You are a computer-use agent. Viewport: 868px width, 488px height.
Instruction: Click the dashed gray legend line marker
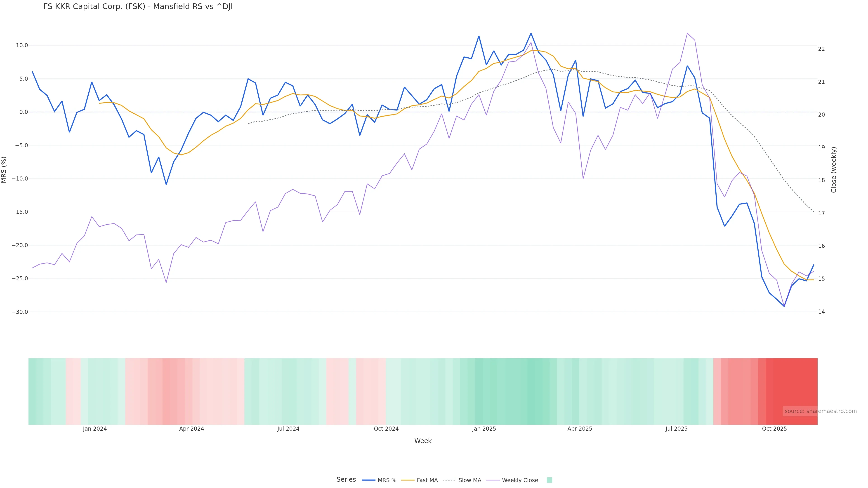point(449,480)
